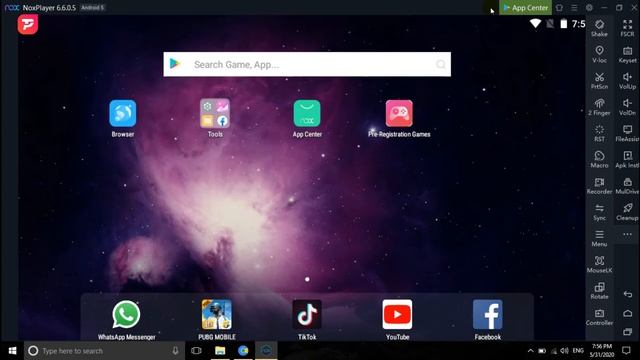This screenshot has width=640, height=360.
Task: Click the RST restart tool
Action: pos(599,133)
